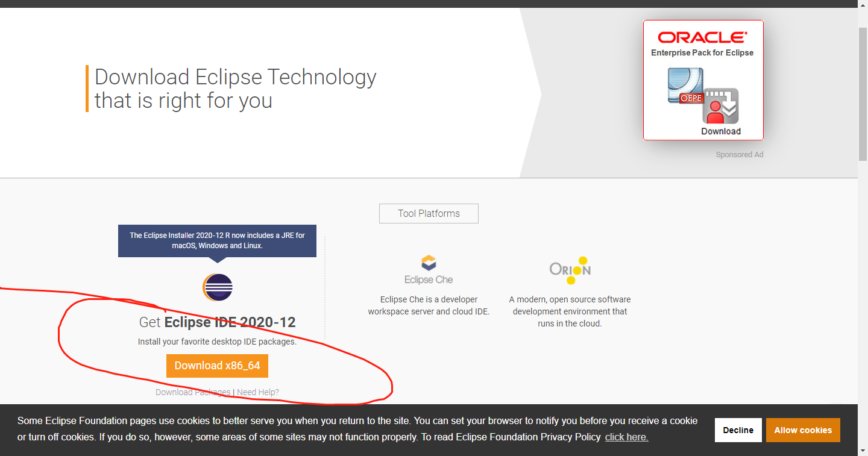The image size is (868, 456).
Task: Click the Need Help? link
Action: click(257, 392)
